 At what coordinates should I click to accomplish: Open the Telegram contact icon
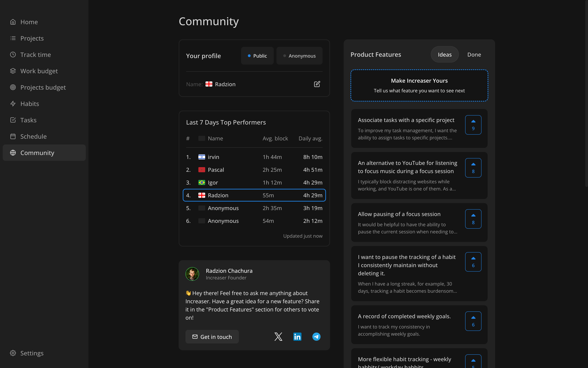coord(316,337)
